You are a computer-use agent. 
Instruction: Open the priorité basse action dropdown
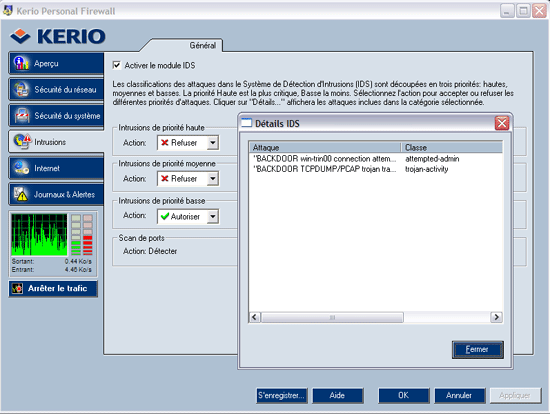[213, 216]
